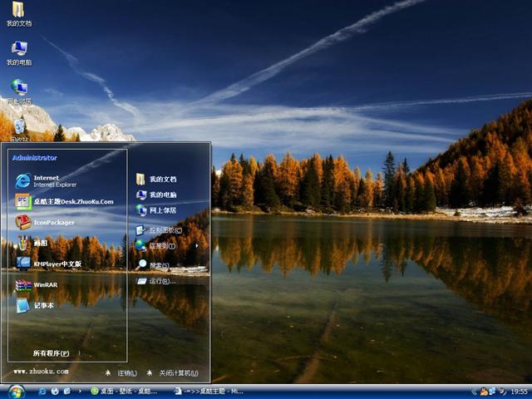This screenshot has width=532, height=399.
Task: Open Internet Explorer from the Start menu
Action: (50, 180)
